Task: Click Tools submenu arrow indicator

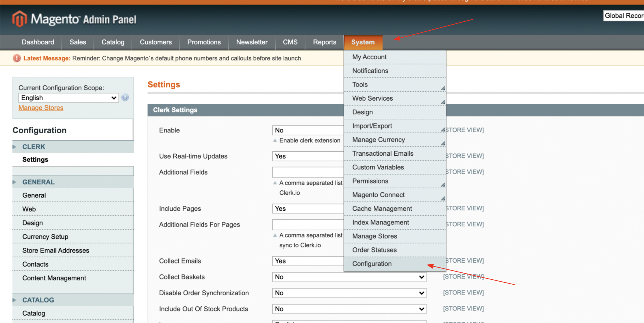Action: click(443, 88)
